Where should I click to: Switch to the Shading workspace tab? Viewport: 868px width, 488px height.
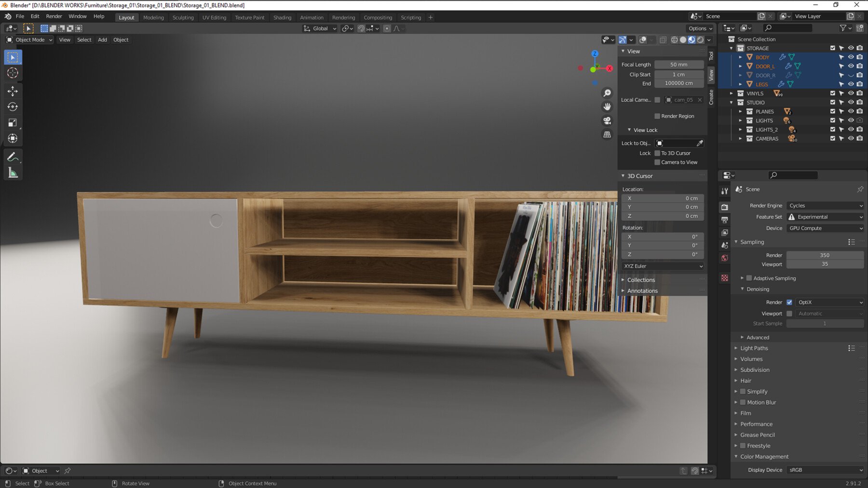coord(282,17)
